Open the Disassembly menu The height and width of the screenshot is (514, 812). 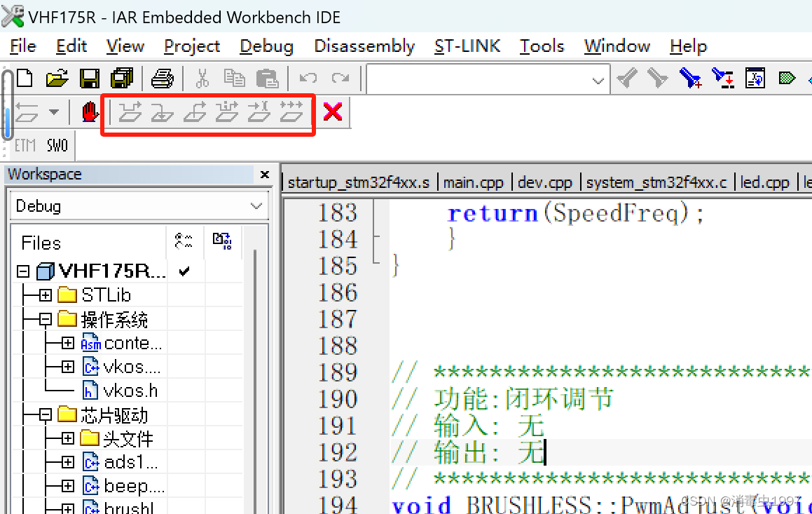(364, 46)
